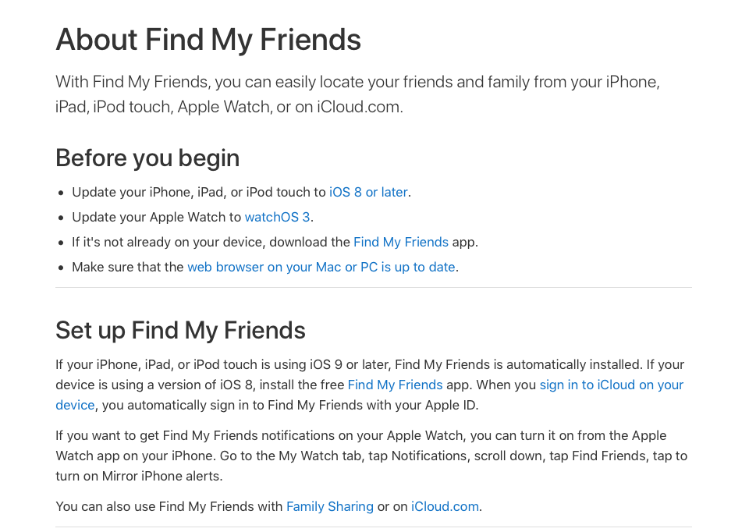Click the About Find My Friends title
The image size is (756, 532).
(x=208, y=40)
